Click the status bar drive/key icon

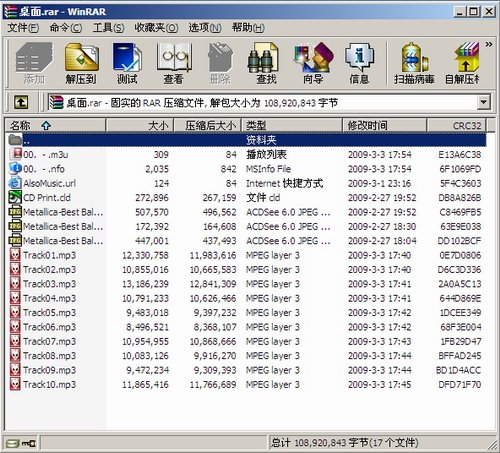coord(21,443)
